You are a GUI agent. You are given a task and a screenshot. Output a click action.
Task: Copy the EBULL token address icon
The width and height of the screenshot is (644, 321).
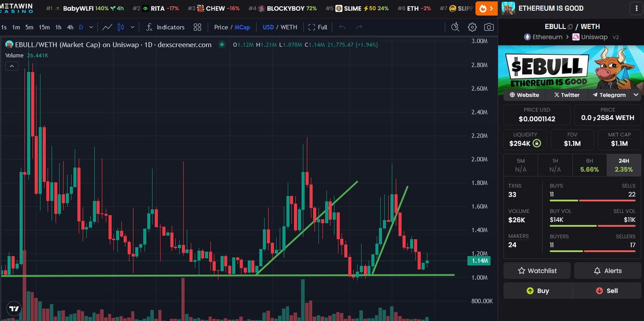pyautogui.click(x=570, y=26)
